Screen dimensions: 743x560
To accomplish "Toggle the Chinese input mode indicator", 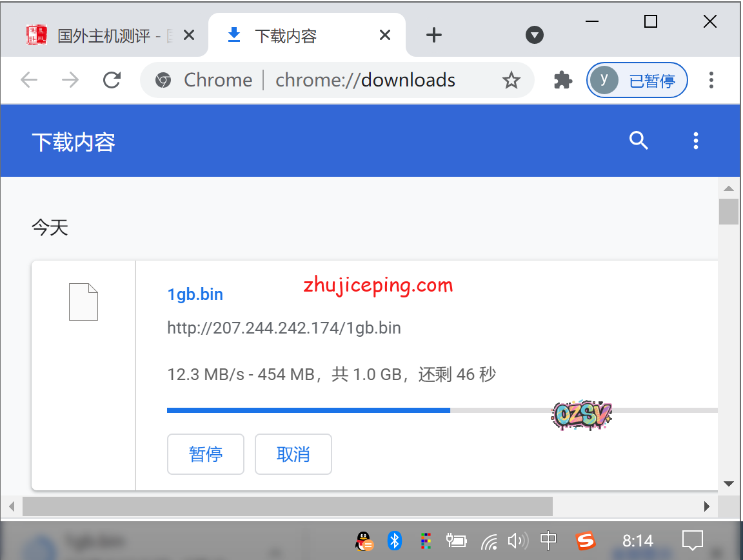I will point(548,541).
